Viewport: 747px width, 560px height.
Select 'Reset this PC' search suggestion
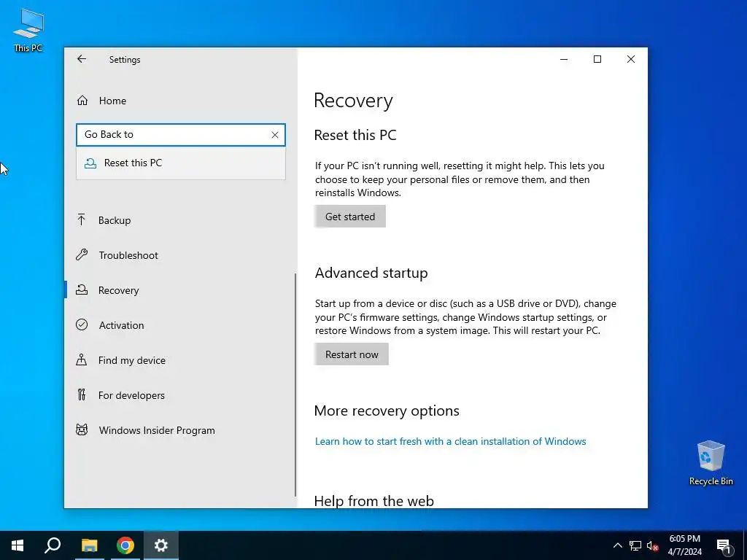(x=181, y=163)
